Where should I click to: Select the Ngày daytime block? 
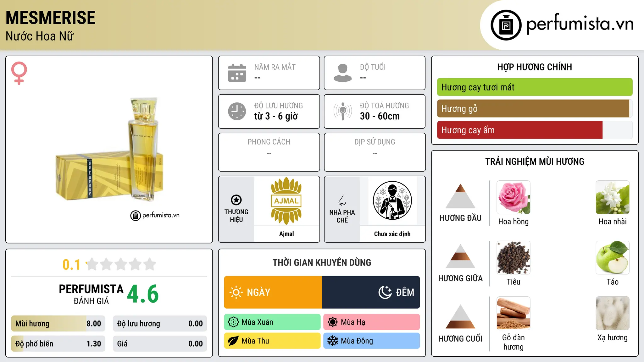[273, 292]
